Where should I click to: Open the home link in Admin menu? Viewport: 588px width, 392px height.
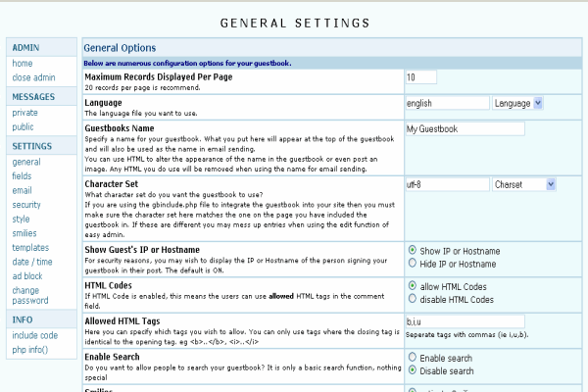23,64
